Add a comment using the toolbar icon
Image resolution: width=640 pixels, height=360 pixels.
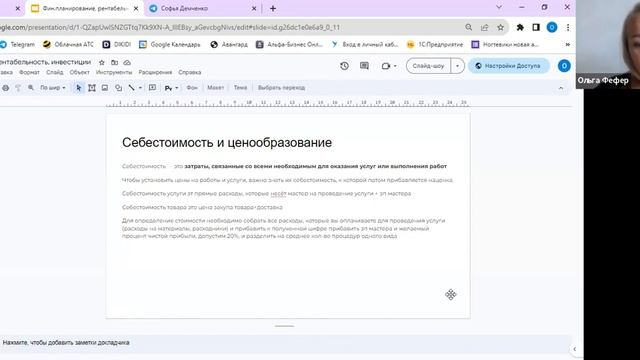tap(152, 88)
